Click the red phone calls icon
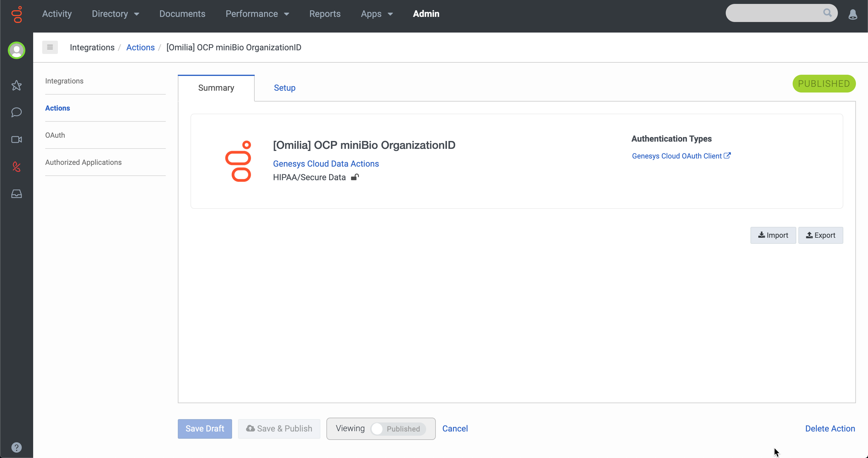 tap(17, 167)
